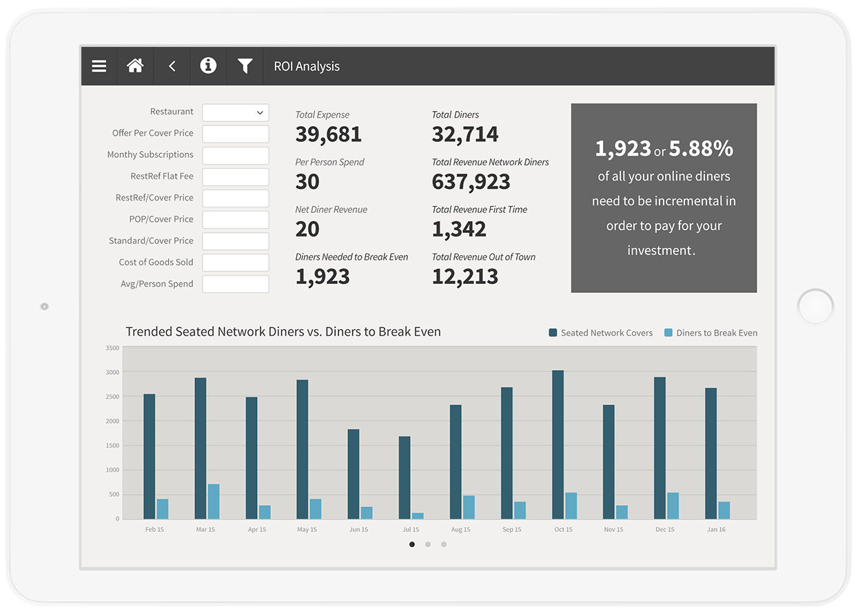The height and width of the screenshot is (616, 858).
Task: Open the info icon
Action: click(208, 66)
